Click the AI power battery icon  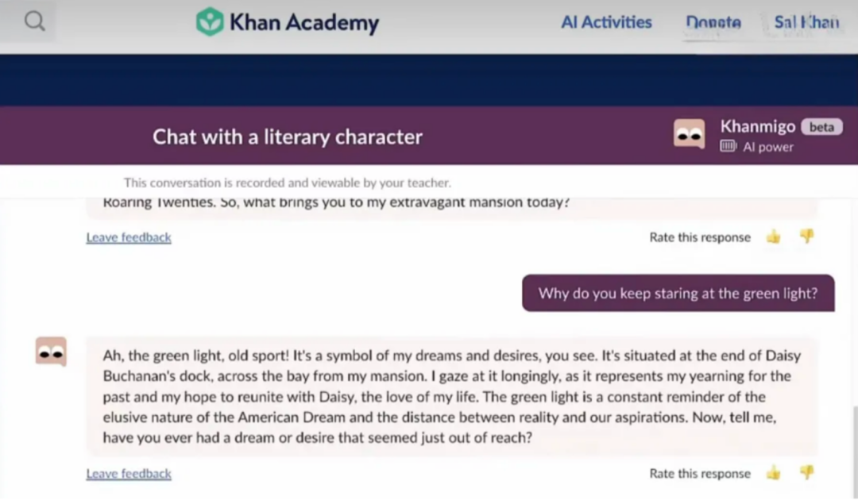728,146
